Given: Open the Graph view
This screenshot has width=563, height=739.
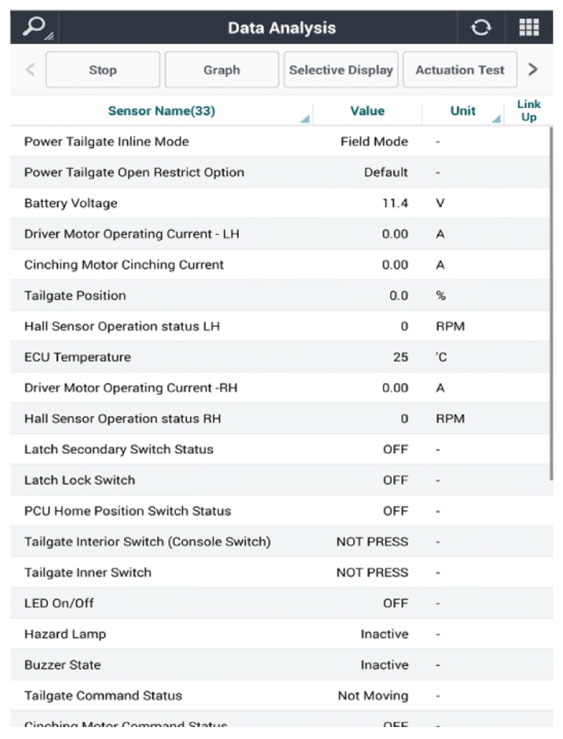Looking at the screenshot, I should (221, 70).
